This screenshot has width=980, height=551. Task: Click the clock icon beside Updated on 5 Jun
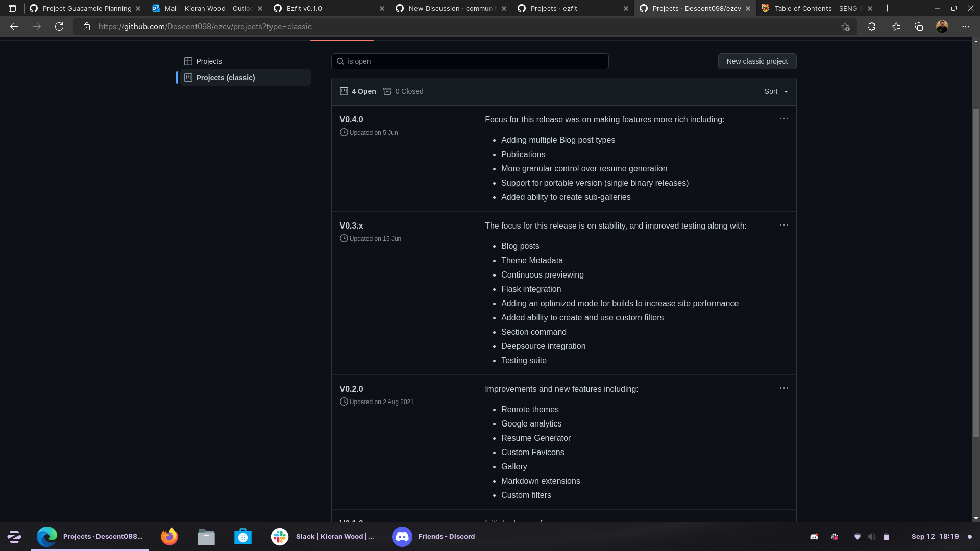344,132
